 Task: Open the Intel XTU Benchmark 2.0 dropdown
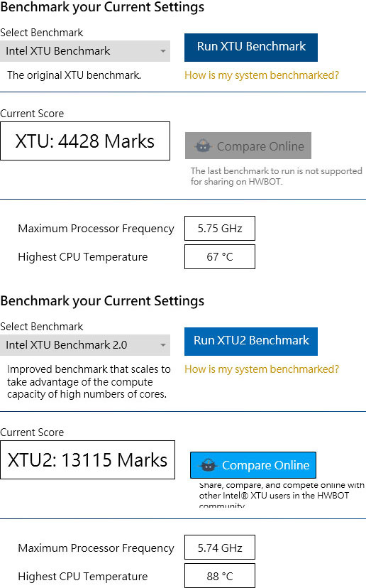tap(85, 345)
